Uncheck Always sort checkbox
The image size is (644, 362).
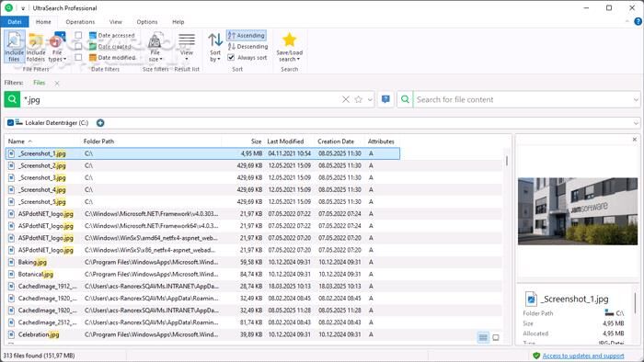pyautogui.click(x=231, y=57)
